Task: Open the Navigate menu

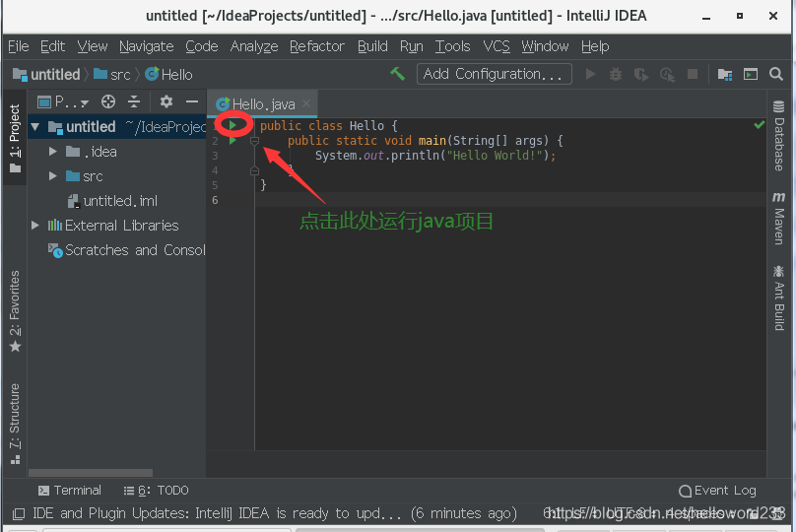Action: (x=146, y=46)
